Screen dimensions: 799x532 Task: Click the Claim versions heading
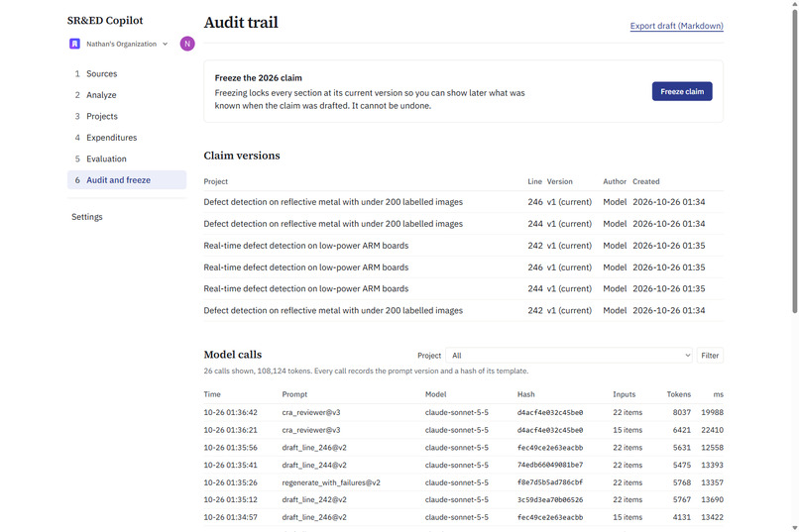pos(242,156)
